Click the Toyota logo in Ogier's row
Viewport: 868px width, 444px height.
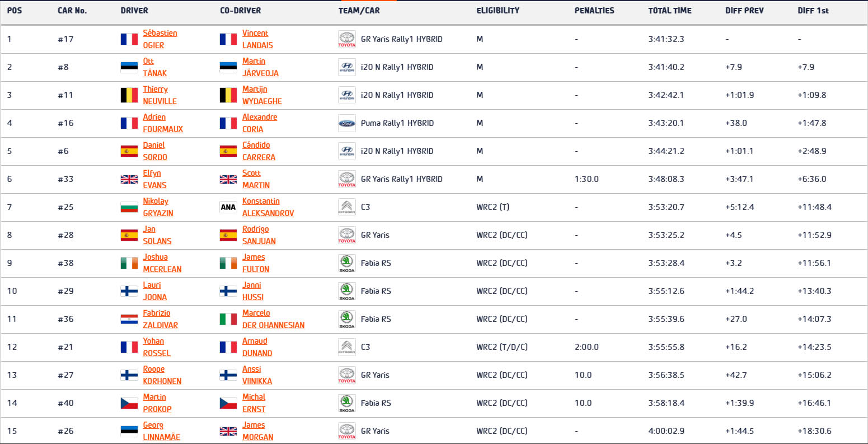coord(347,39)
